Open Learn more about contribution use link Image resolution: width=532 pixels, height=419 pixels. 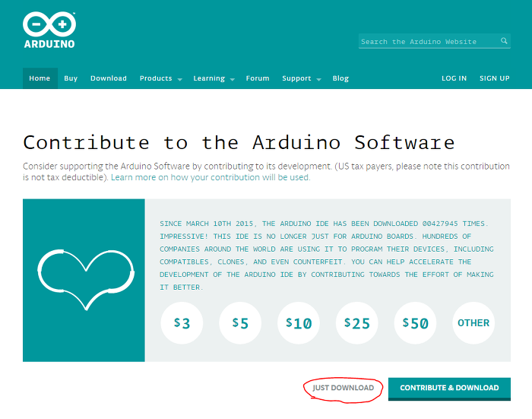pyautogui.click(x=211, y=177)
